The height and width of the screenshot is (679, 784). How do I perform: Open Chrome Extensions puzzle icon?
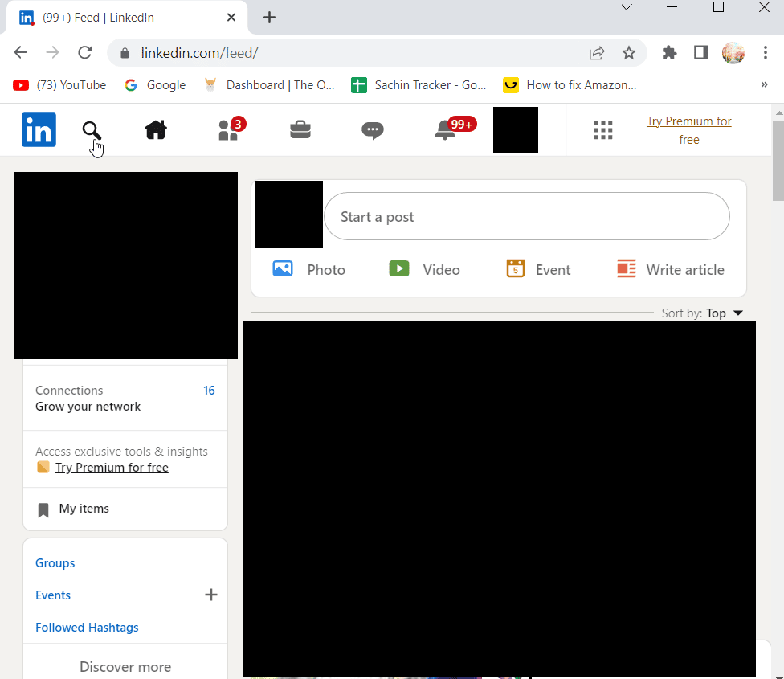(669, 52)
